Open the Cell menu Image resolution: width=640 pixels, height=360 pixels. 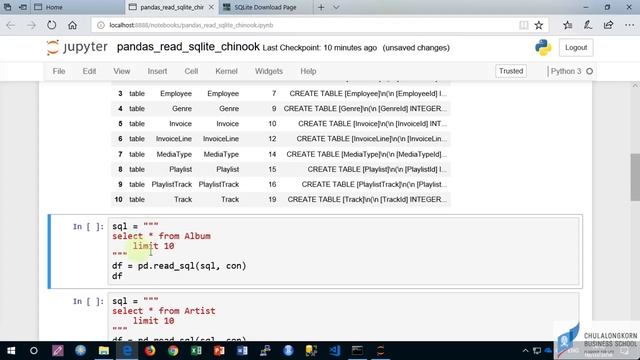pyautogui.click(x=191, y=71)
